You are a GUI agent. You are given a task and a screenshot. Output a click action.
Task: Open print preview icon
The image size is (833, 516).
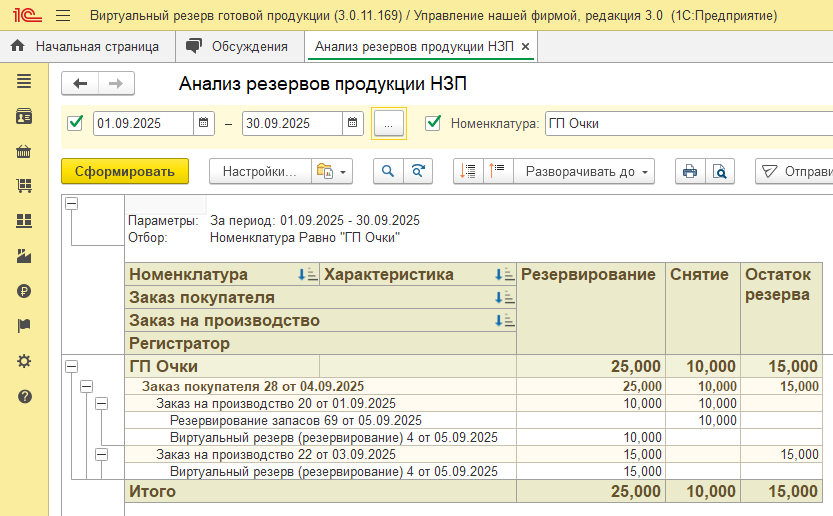(x=720, y=171)
